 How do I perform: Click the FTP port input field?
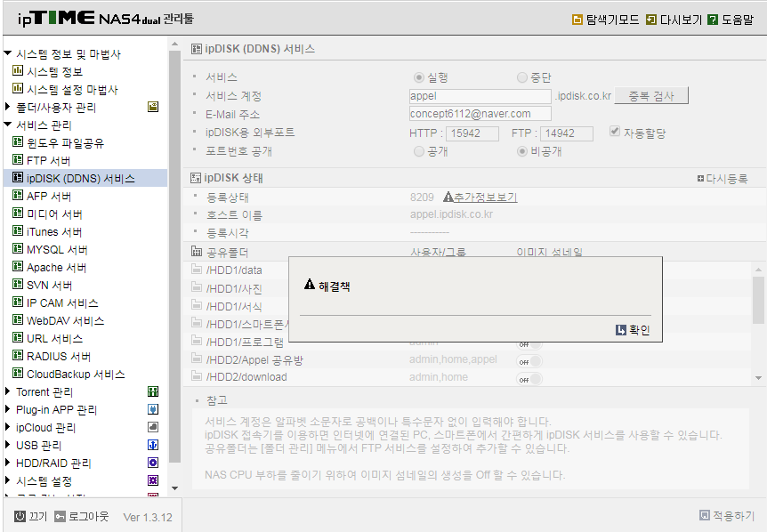567,133
